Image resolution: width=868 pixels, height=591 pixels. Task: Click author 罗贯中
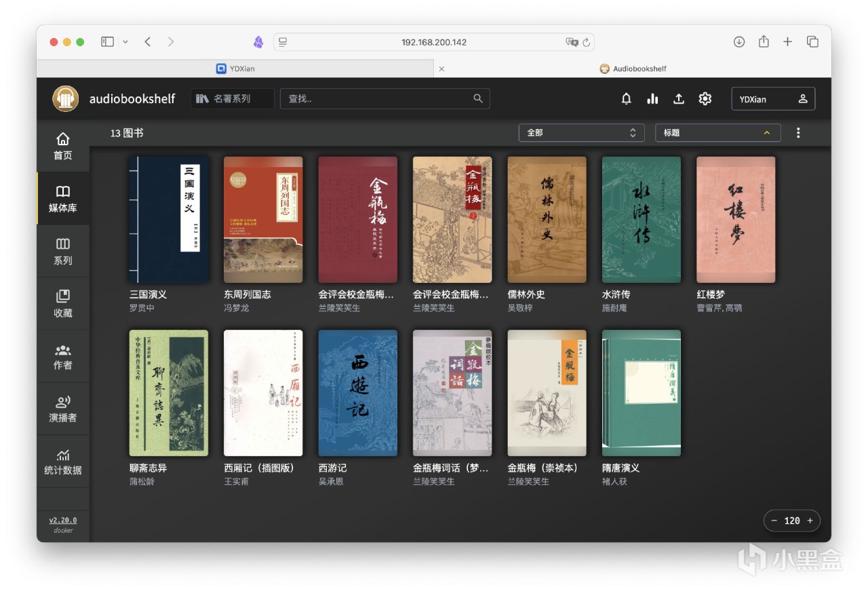[x=142, y=308]
